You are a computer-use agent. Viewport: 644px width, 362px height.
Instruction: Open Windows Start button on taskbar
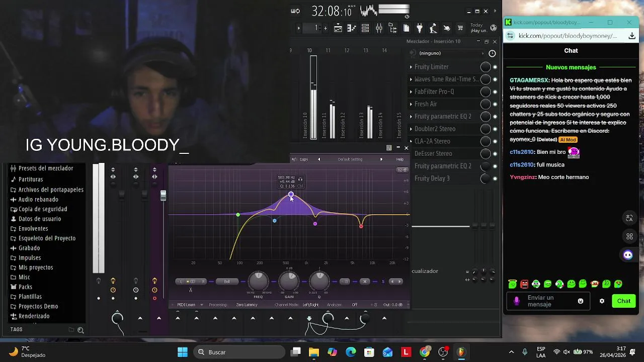coord(182,352)
